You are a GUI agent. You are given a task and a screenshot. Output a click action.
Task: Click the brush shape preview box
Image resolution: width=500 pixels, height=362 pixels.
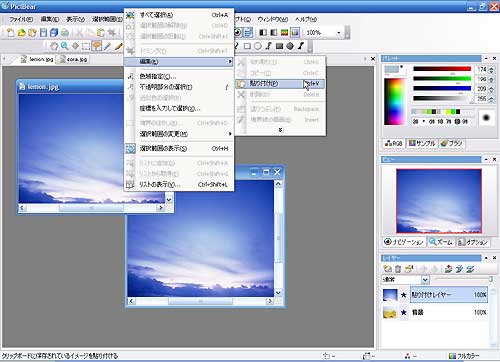tap(486, 117)
